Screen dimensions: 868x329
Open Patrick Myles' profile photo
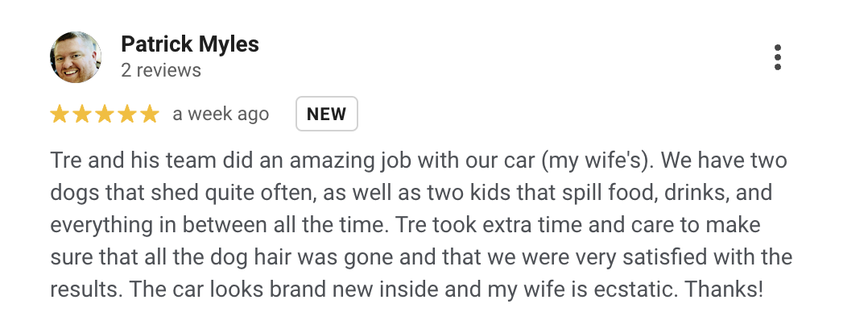pyautogui.click(x=76, y=57)
